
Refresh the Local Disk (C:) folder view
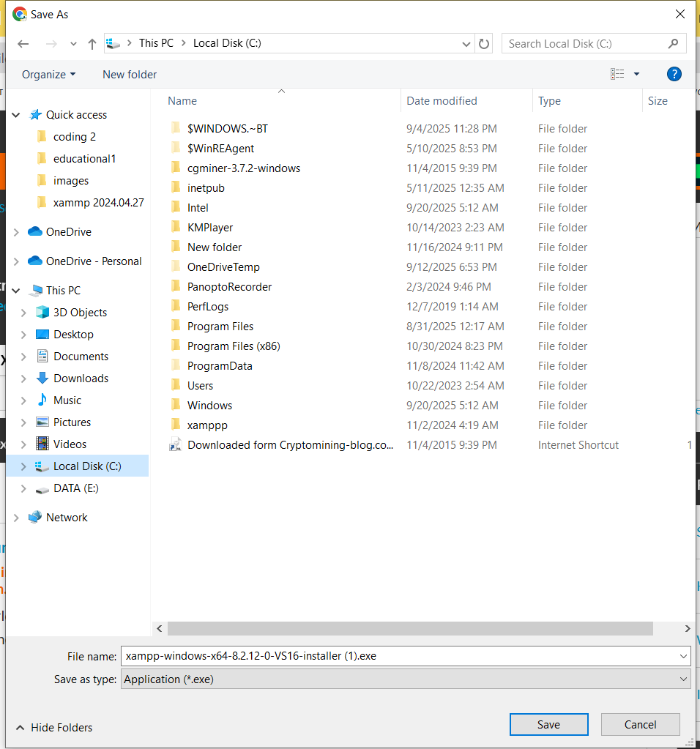click(x=484, y=44)
